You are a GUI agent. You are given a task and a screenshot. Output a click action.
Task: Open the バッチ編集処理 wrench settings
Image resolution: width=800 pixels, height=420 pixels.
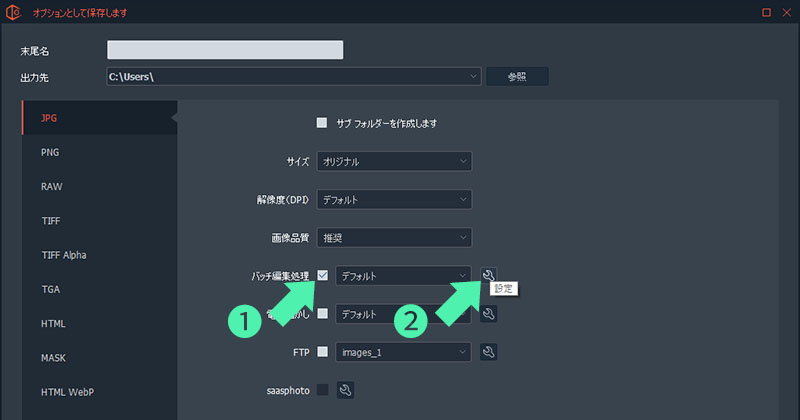pyautogui.click(x=488, y=275)
